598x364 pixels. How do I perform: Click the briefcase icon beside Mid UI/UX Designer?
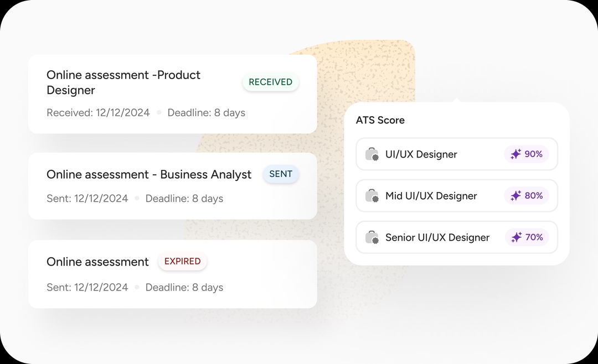pyautogui.click(x=372, y=196)
